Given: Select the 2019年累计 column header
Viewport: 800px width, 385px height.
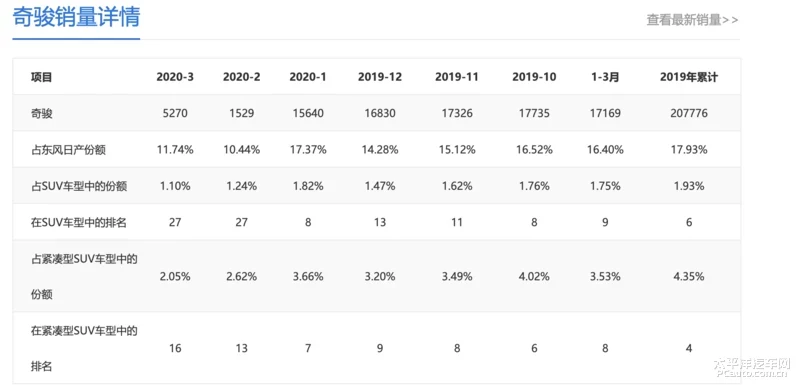Looking at the screenshot, I should point(689,77).
